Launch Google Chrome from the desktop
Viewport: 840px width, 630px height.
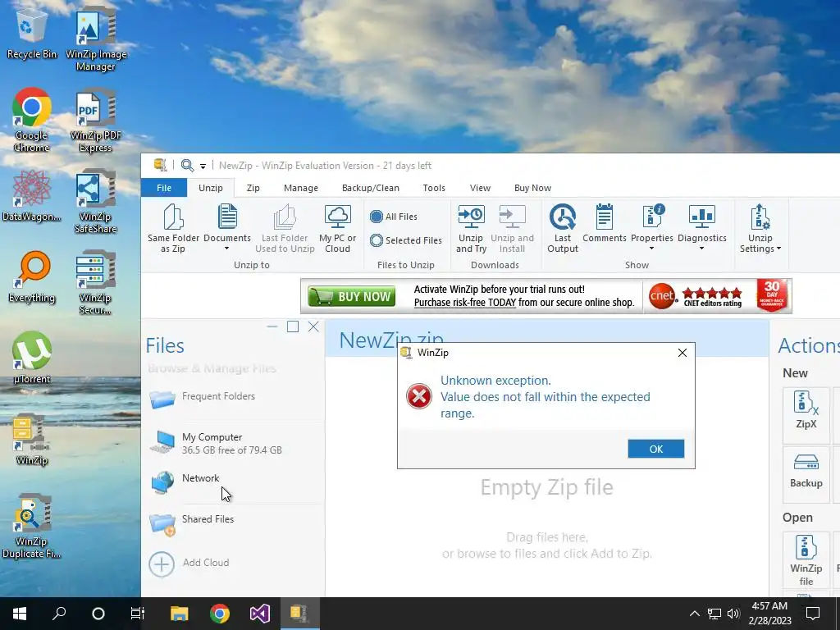point(32,120)
